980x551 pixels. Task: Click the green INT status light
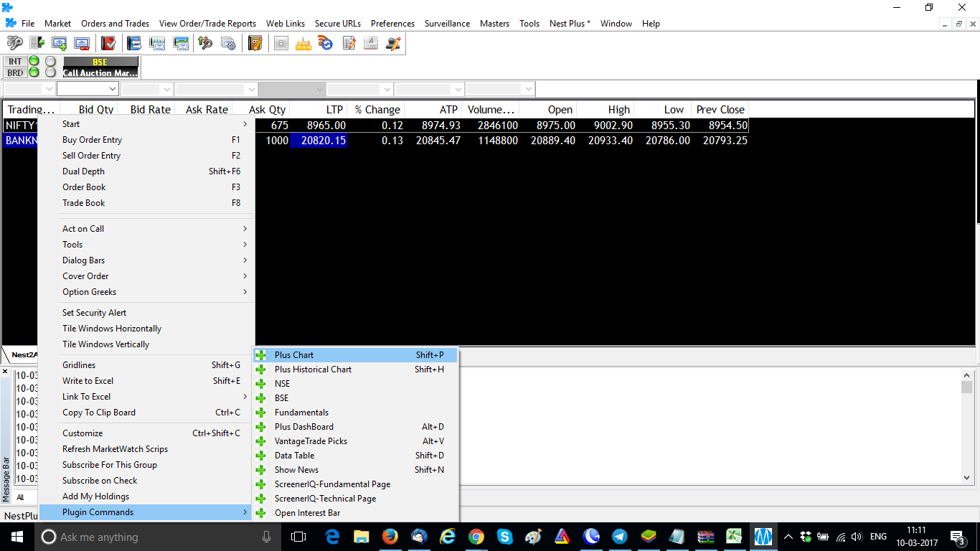34,62
